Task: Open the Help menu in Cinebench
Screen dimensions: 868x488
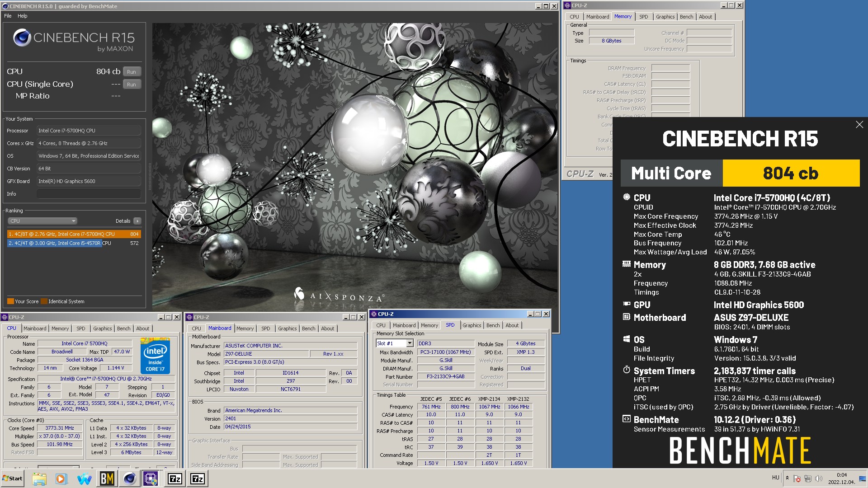Action: tap(22, 16)
